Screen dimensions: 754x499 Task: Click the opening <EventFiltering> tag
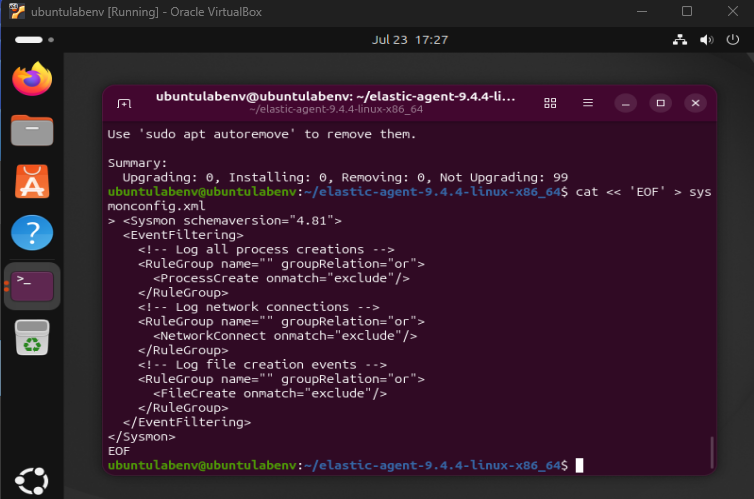183,235
